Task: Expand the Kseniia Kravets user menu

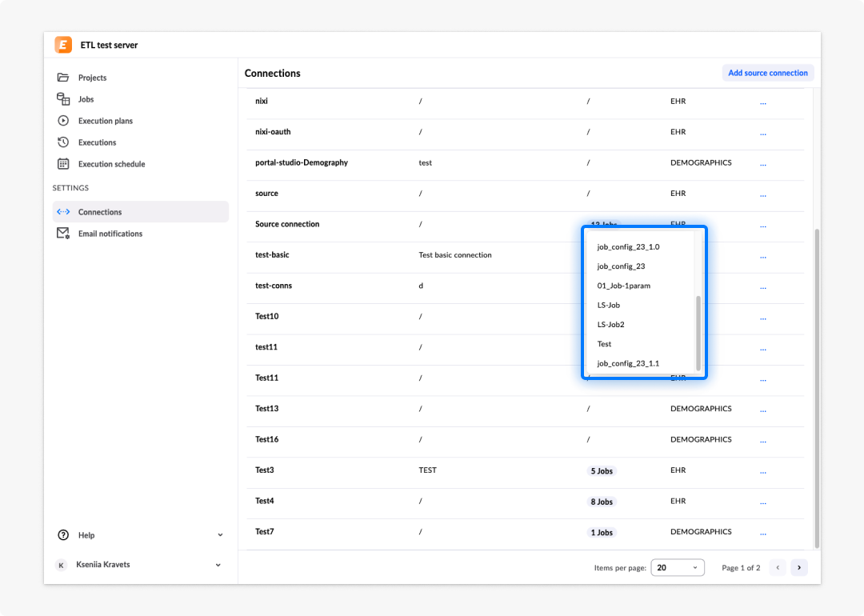Action: [218, 565]
